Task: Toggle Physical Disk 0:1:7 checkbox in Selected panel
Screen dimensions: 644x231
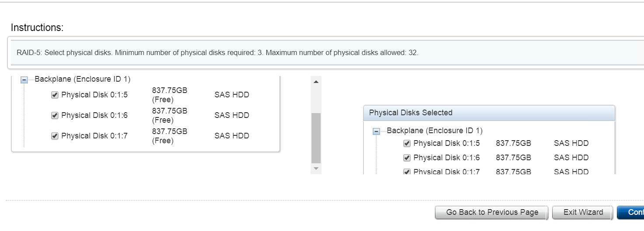Action: coord(407,172)
